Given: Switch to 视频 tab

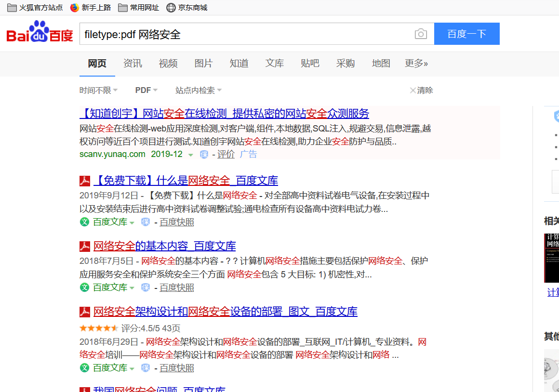Looking at the screenshot, I should point(168,64).
